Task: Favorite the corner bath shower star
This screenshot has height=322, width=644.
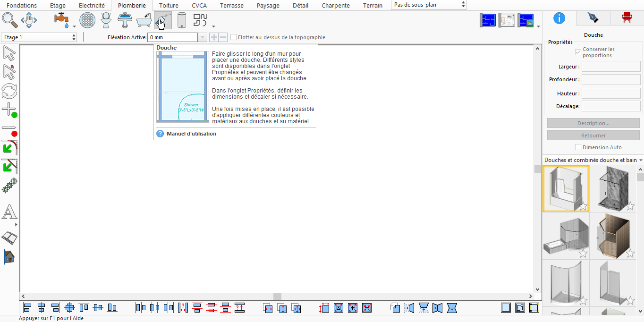Action: click(583, 254)
